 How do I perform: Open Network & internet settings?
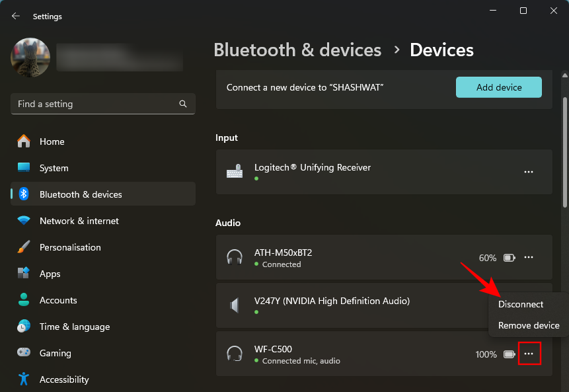coord(103,221)
